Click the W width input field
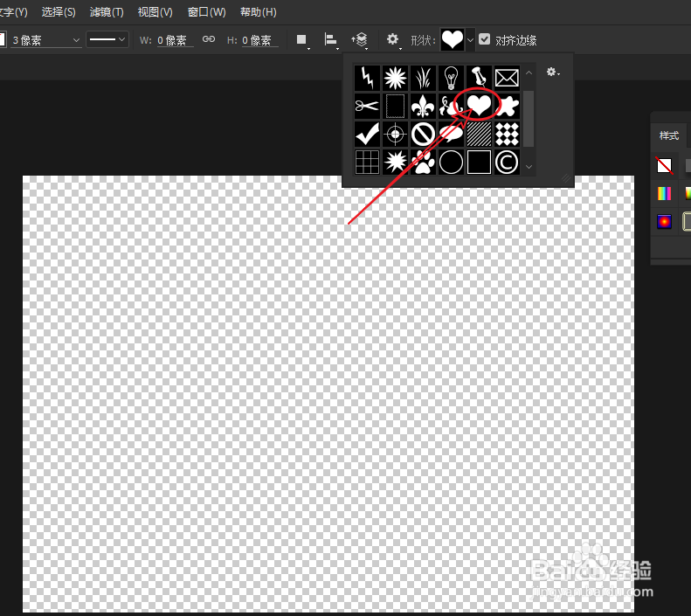This screenshot has width=691, height=616. pos(176,40)
